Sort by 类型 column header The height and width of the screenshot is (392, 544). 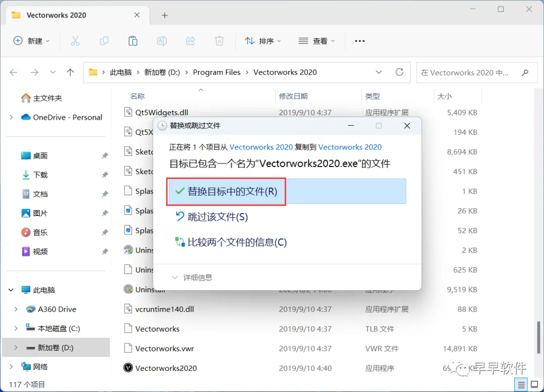[x=372, y=96]
